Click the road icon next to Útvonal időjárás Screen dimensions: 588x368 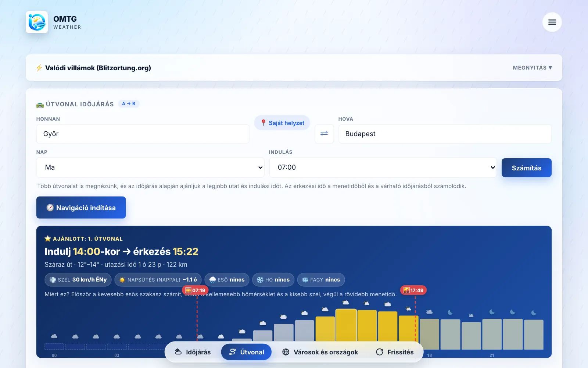click(40, 105)
